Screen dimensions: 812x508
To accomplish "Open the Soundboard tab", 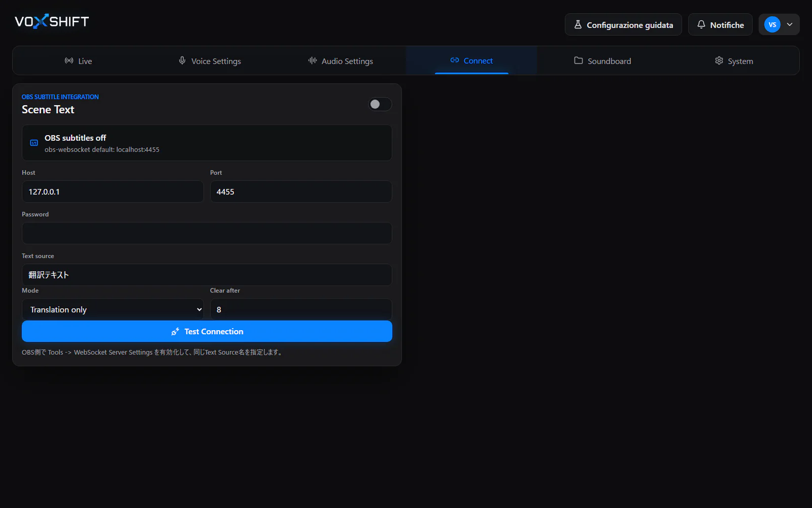I will (602, 61).
